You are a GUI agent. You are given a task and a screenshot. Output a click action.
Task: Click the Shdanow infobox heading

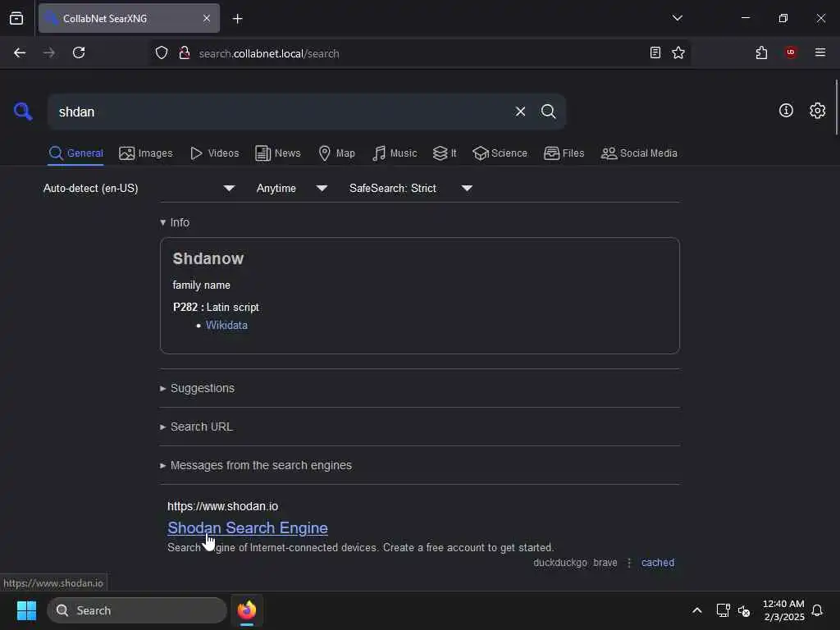click(208, 258)
